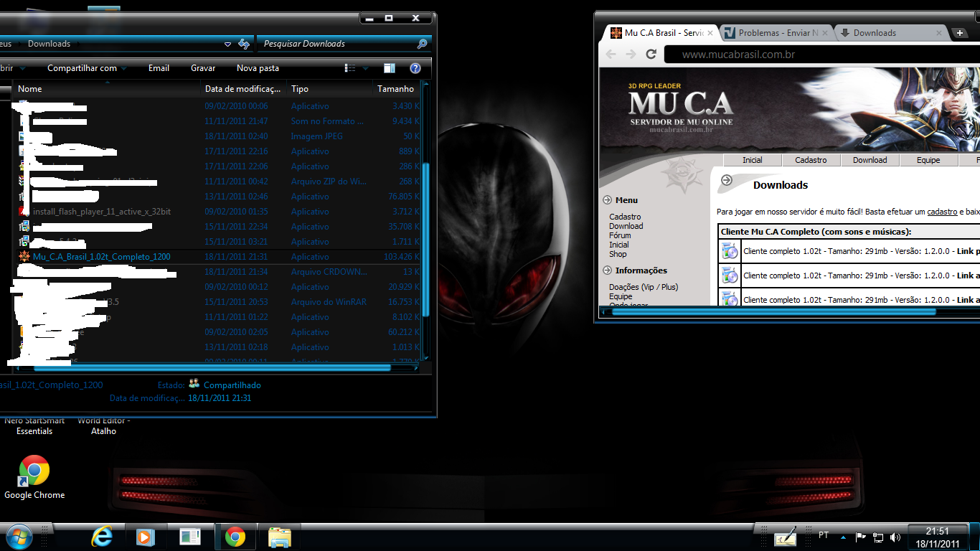Open the Windows Explorer taskbar icon
This screenshot has height=551, width=980.
point(279,537)
